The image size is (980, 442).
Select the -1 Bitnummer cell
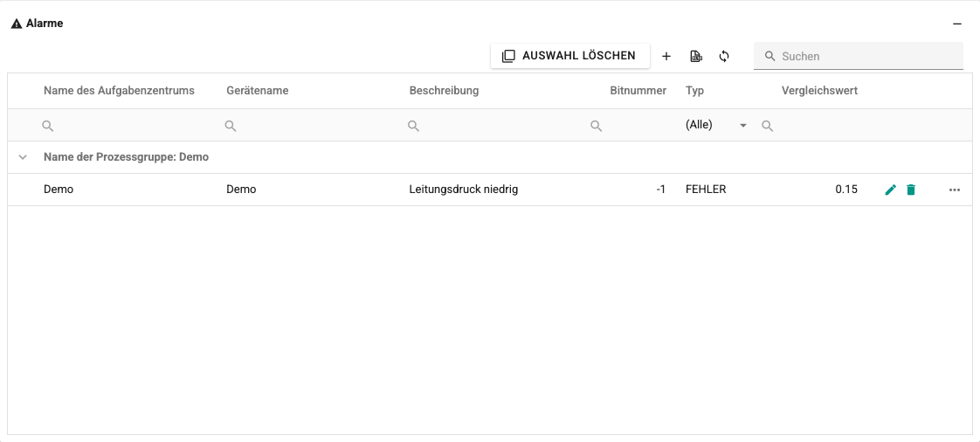[x=631, y=190]
